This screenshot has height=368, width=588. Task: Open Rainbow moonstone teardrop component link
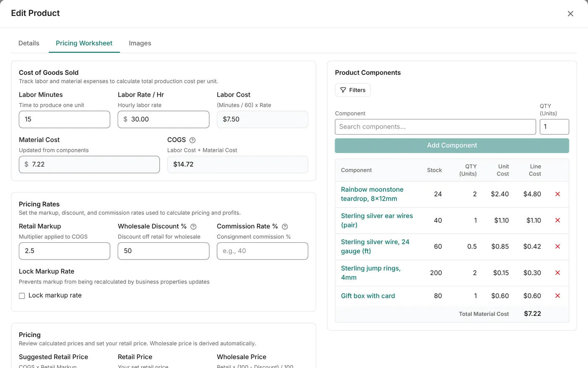(372, 194)
